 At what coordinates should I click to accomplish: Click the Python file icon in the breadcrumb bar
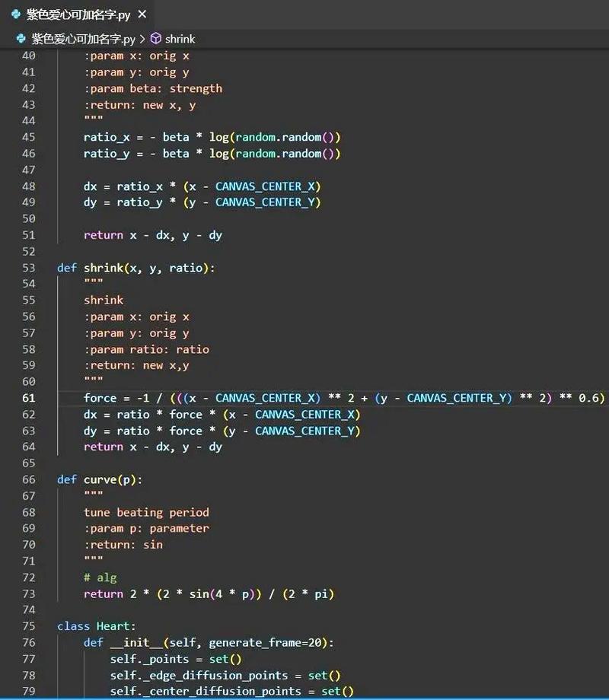19,39
